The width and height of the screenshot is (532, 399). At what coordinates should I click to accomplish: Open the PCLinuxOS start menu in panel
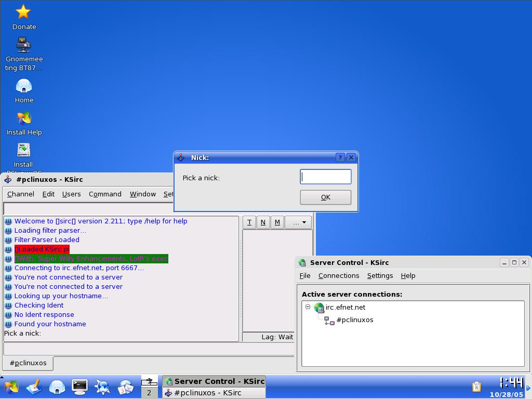pos(11,387)
